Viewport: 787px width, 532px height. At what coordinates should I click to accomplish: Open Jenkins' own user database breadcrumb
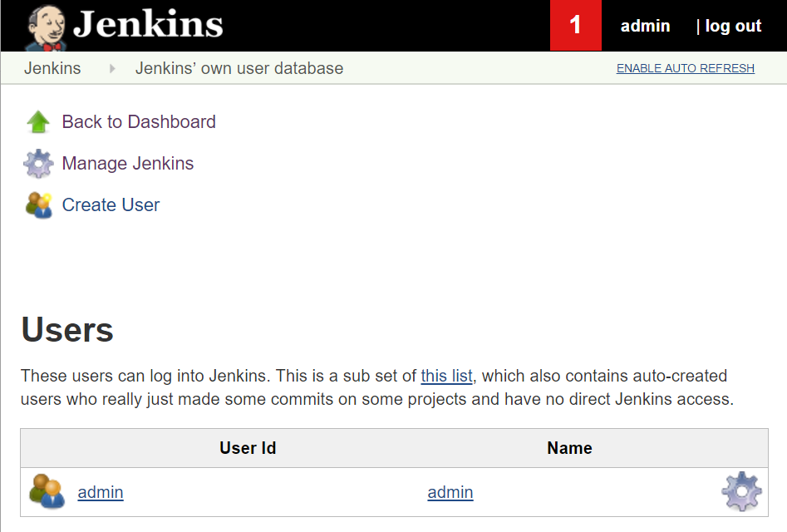[x=239, y=68]
